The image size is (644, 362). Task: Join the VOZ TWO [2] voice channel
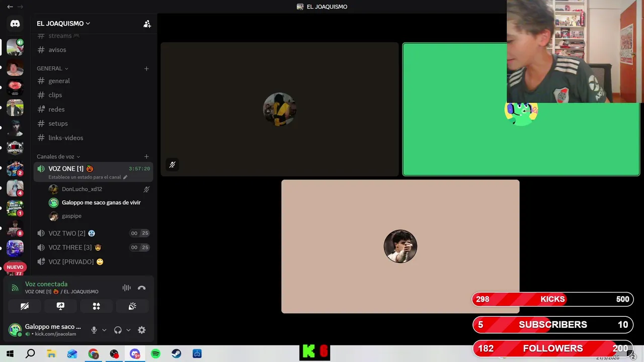(93, 233)
